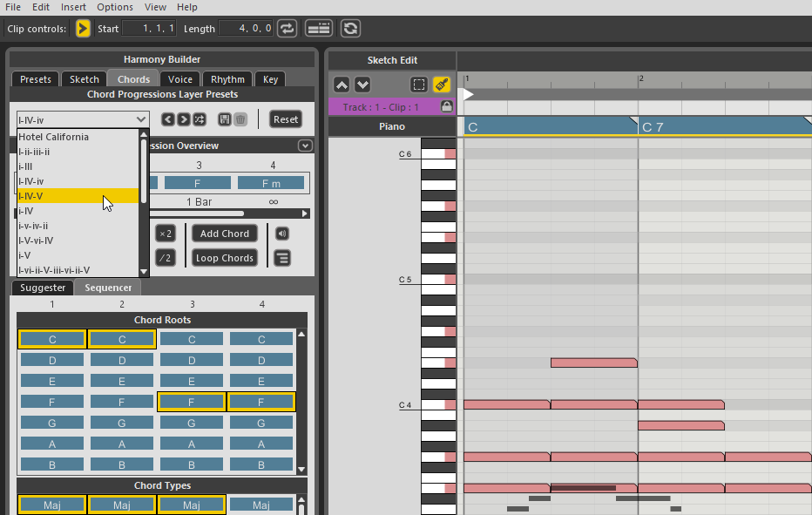The image size is (812, 515).
Task: Click the speaker preview icon beside Add Chord
Action: click(x=281, y=234)
